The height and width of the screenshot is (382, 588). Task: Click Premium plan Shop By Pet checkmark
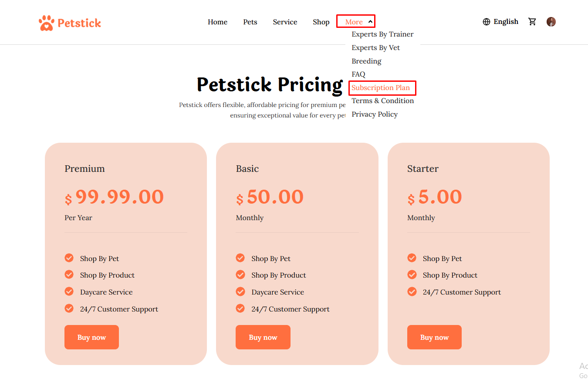[69, 258]
